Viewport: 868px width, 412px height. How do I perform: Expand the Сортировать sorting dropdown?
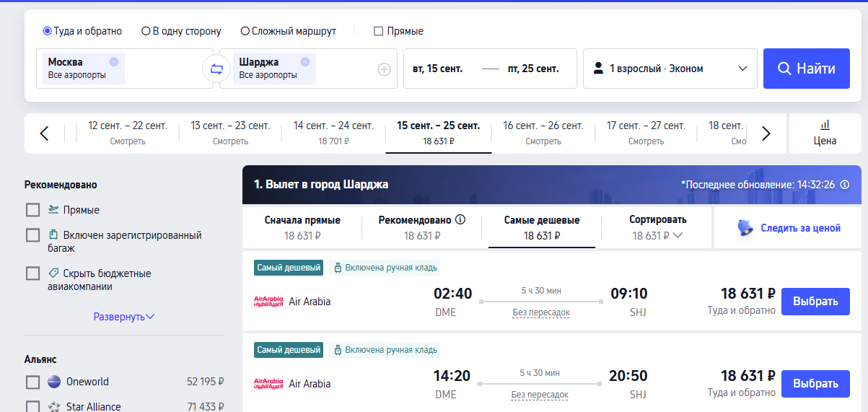(657, 227)
